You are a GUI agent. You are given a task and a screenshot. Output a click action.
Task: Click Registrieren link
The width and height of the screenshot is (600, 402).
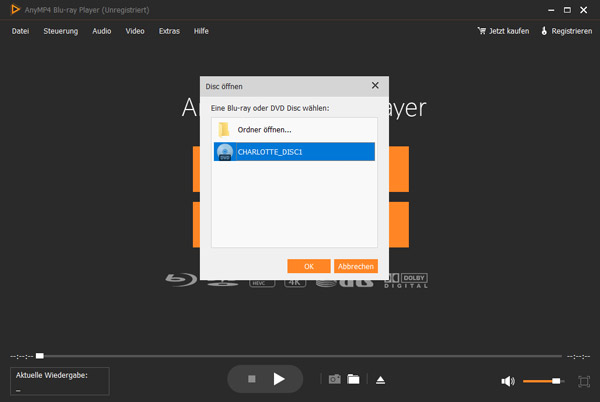(567, 31)
